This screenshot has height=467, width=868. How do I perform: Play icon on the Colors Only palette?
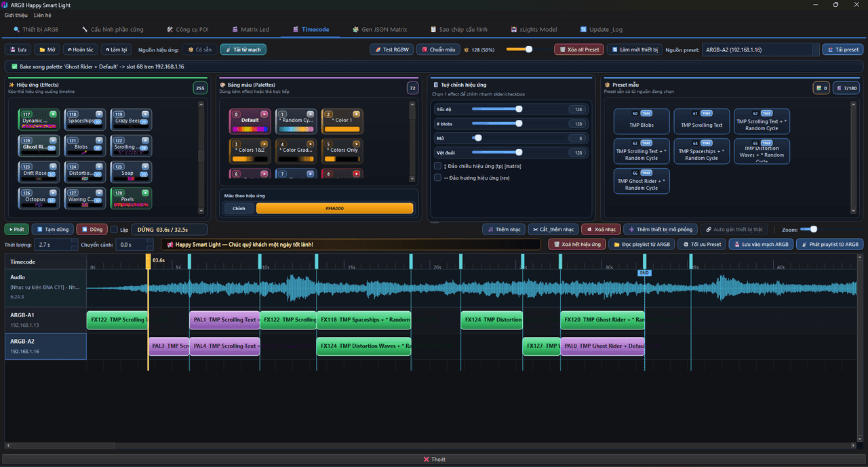click(x=357, y=144)
